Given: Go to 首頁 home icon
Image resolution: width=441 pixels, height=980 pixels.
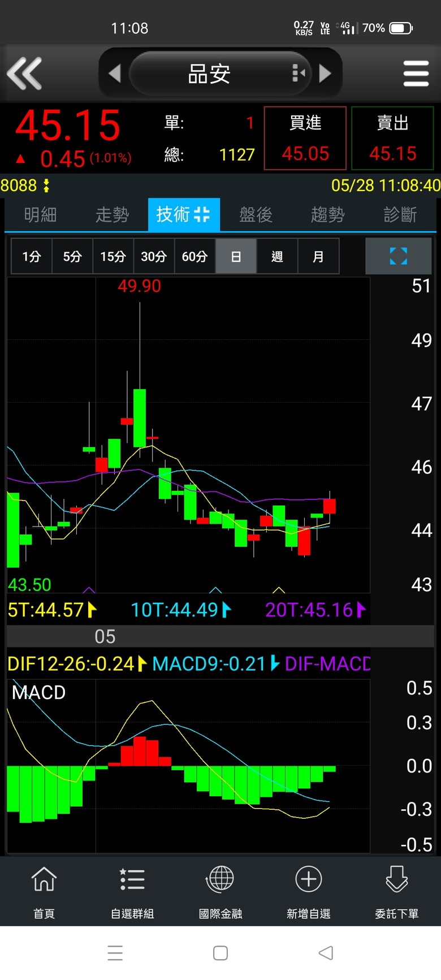Looking at the screenshot, I should 44,892.
